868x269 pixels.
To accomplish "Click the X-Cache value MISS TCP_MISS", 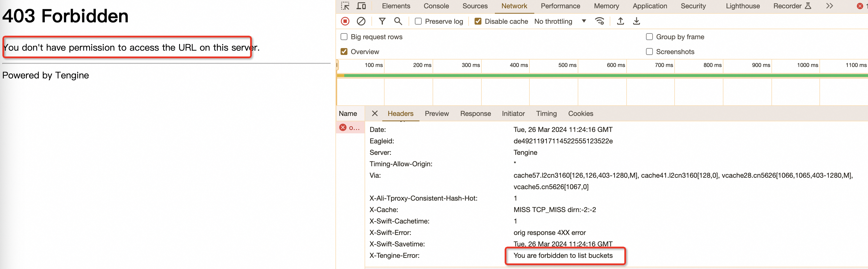I will tap(555, 209).
